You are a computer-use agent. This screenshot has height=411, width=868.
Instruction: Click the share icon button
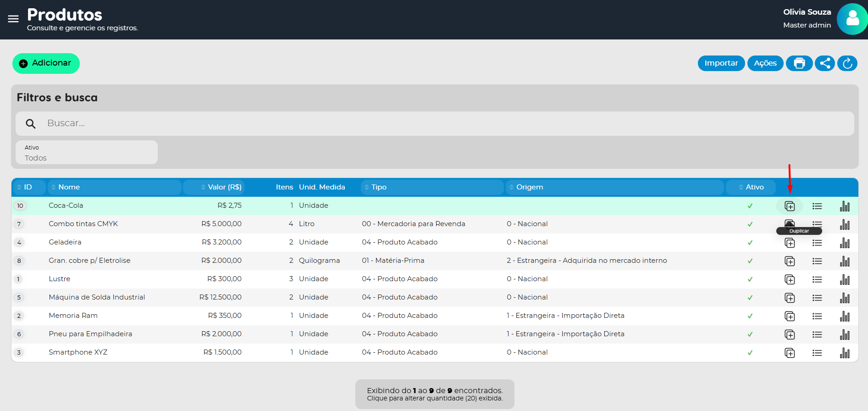[824, 63]
